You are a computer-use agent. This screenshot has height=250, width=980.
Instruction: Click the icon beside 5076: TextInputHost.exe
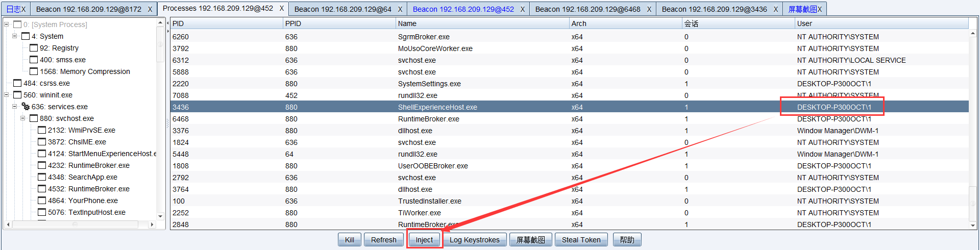pos(42,212)
